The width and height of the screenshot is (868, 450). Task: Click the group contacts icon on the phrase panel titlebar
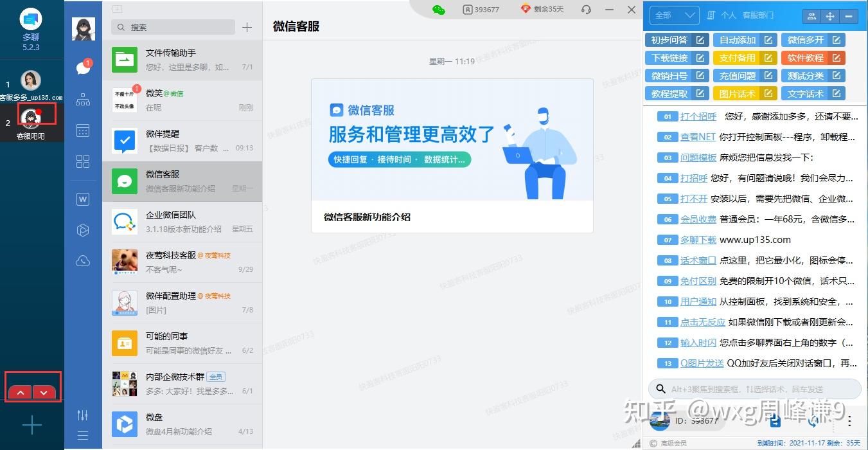pyautogui.click(x=810, y=16)
